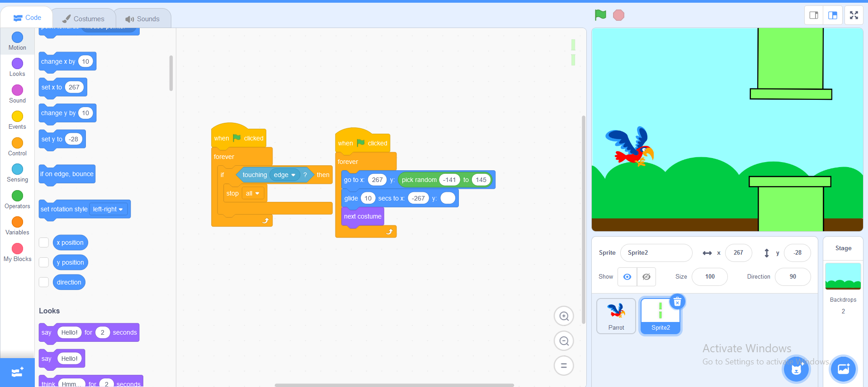Viewport: 868px width, 387px height.
Task: Open the stop all dropdown
Action: click(x=253, y=193)
